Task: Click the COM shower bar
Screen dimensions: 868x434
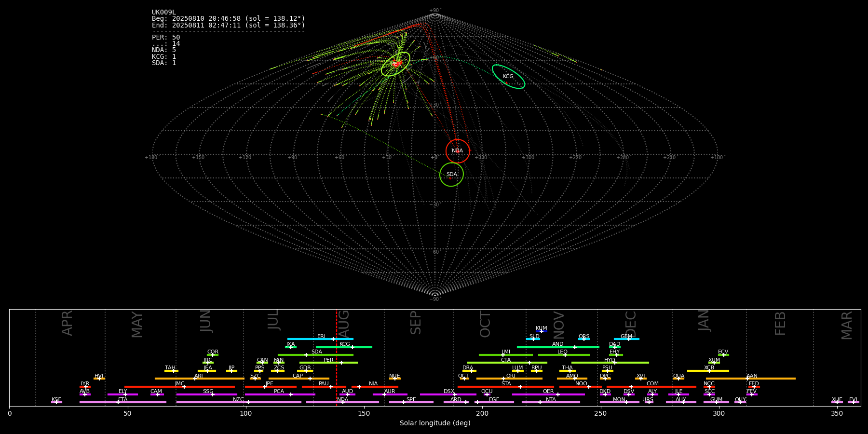Action: pos(651,387)
